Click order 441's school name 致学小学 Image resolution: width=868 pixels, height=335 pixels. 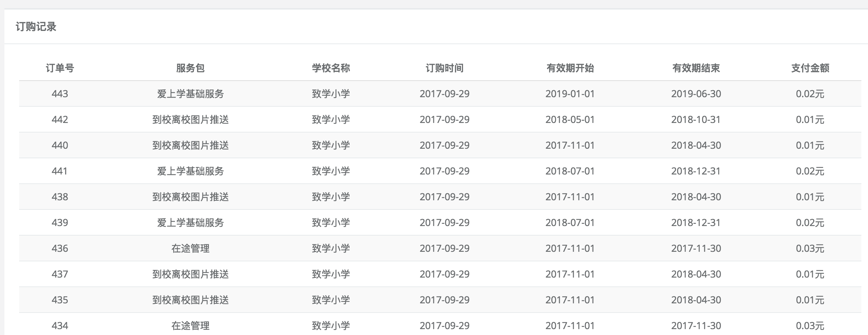pyautogui.click(x=331, y=171)
